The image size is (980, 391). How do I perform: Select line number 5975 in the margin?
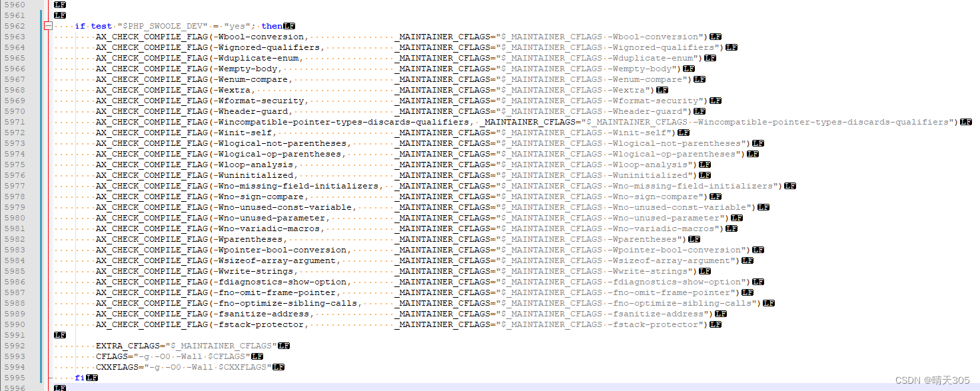(x=15, y=165)
